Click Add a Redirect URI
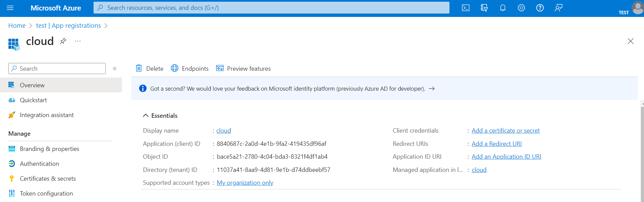Screen dimensions: 644x202 (496, 144)
